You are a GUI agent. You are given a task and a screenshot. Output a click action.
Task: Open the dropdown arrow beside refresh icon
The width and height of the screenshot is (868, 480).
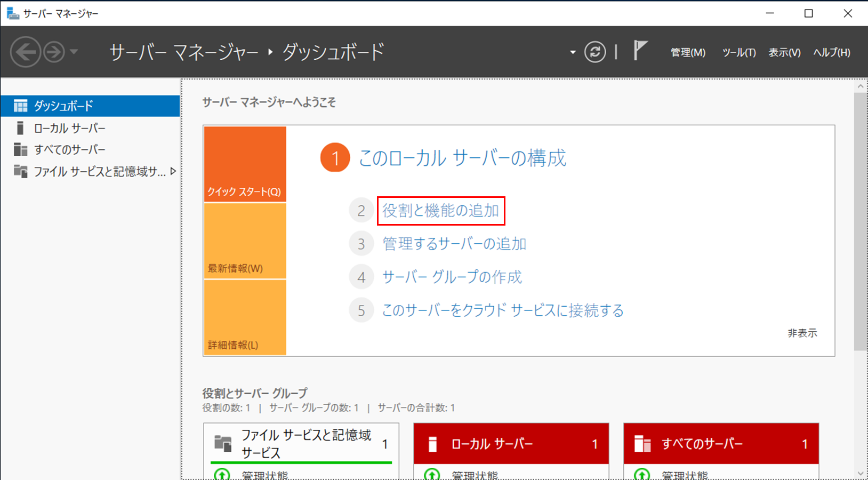coord(573,52)
